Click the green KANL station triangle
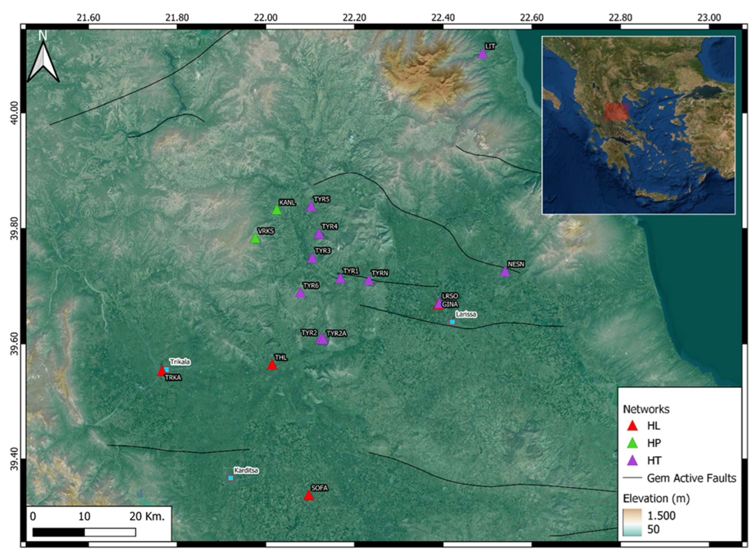This screenshot has height=558, width=756. [x=277, y=211]
